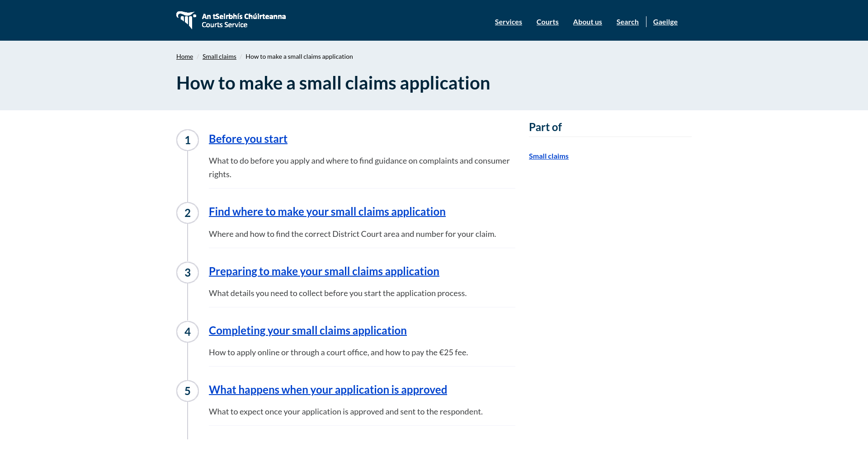The width and height of the screenshot is (868, 452).
Task: Click step number 5 circle
Action: click(x=188, y=391)
